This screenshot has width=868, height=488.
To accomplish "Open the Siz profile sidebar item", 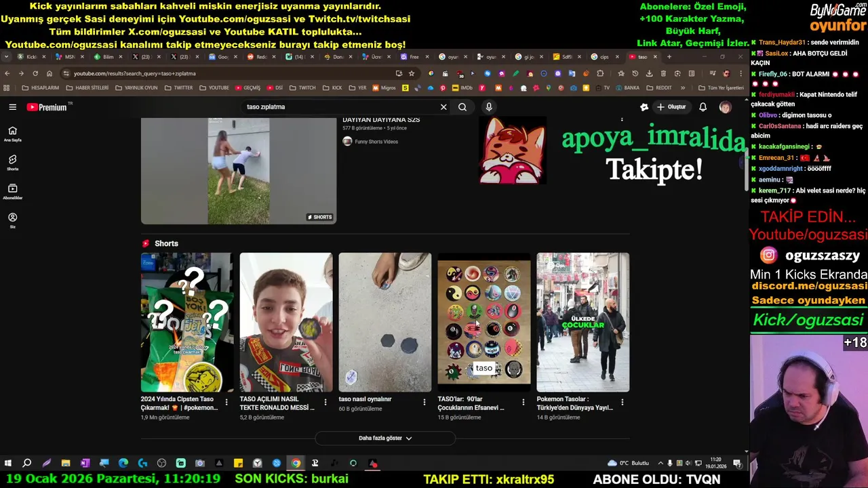I will click(12, 220).
